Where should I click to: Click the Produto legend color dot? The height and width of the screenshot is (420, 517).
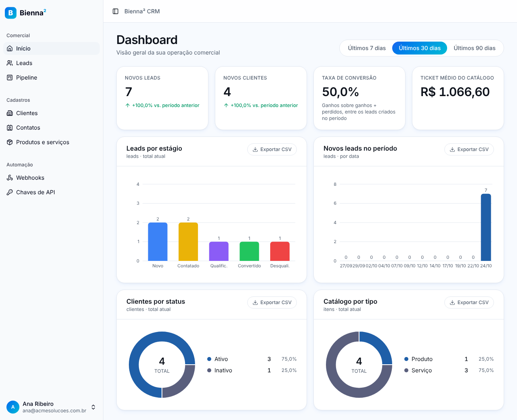pos(406,359)
